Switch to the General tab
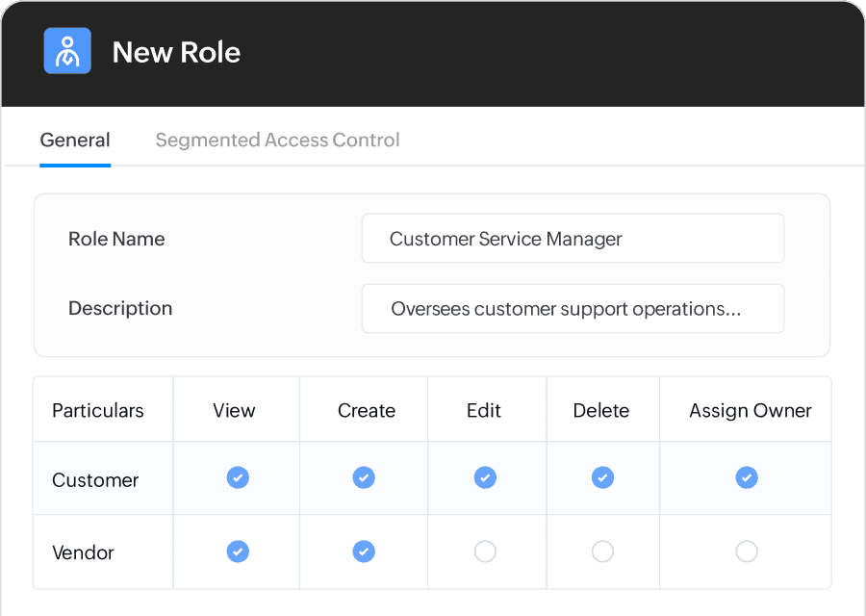Image resolution: width=866 pixels, height=616 pixels. pos(75,141)
